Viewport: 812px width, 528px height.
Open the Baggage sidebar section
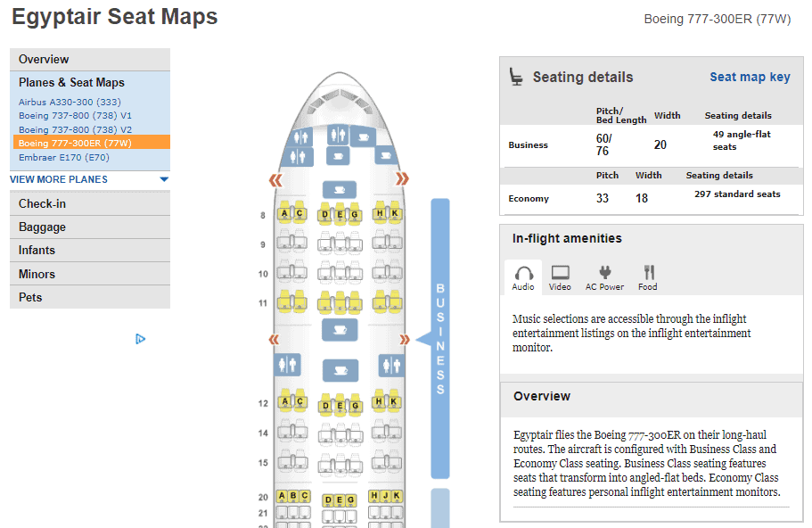[x=43, y=227]
